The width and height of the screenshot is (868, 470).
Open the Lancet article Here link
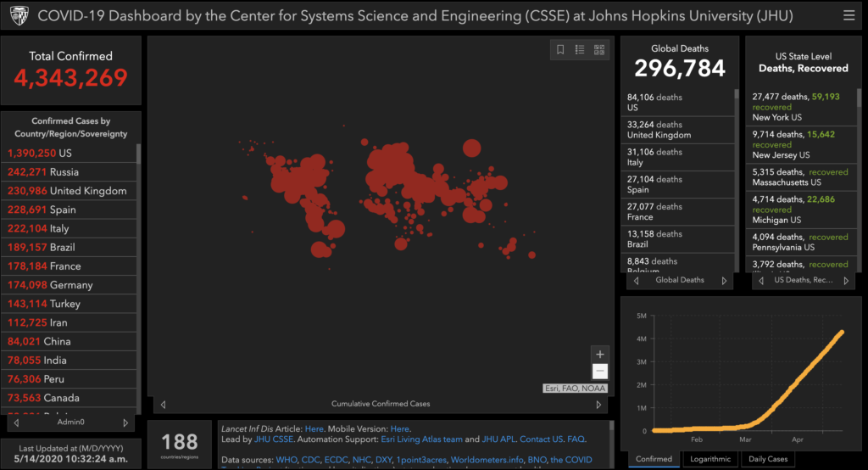pyautogui.click(x=314, y=429)
